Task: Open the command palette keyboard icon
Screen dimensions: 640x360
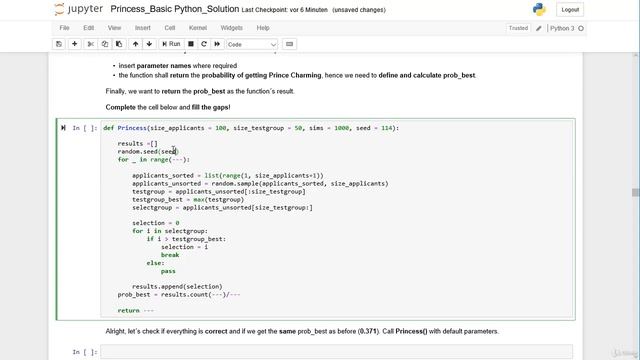Action: (x=289, y=44)
